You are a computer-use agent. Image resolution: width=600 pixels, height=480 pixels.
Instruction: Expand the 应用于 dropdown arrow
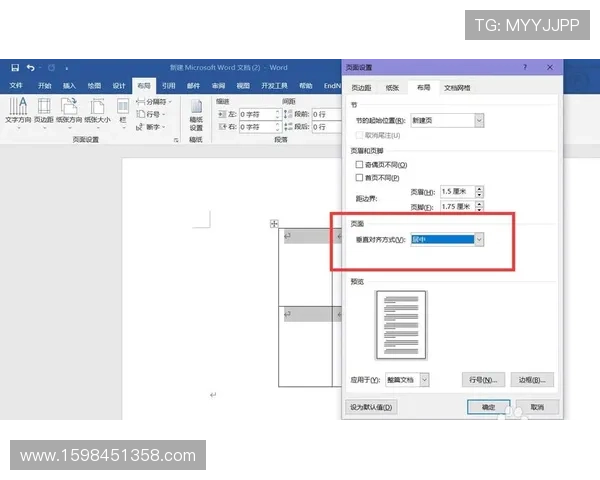[424, 380]
